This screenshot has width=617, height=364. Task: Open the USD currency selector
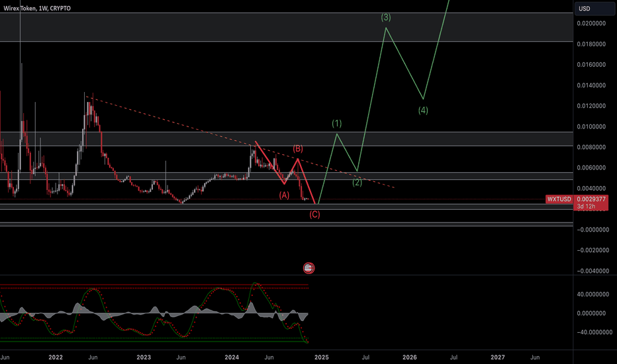coord(594,9)
